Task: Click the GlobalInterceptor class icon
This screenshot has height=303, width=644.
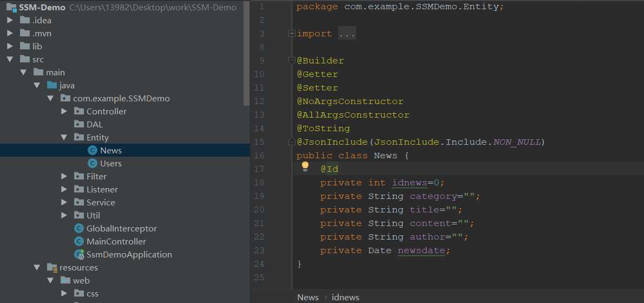Action: coord(79,228)
